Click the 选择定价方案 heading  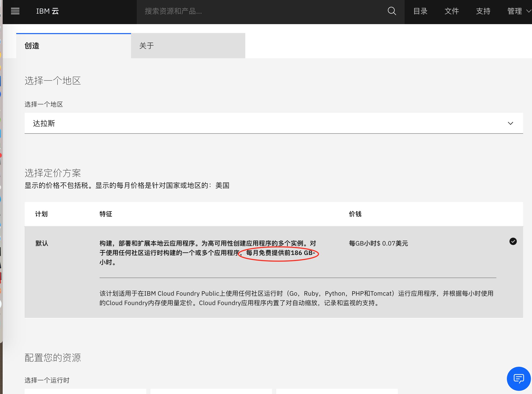point(53,173)
